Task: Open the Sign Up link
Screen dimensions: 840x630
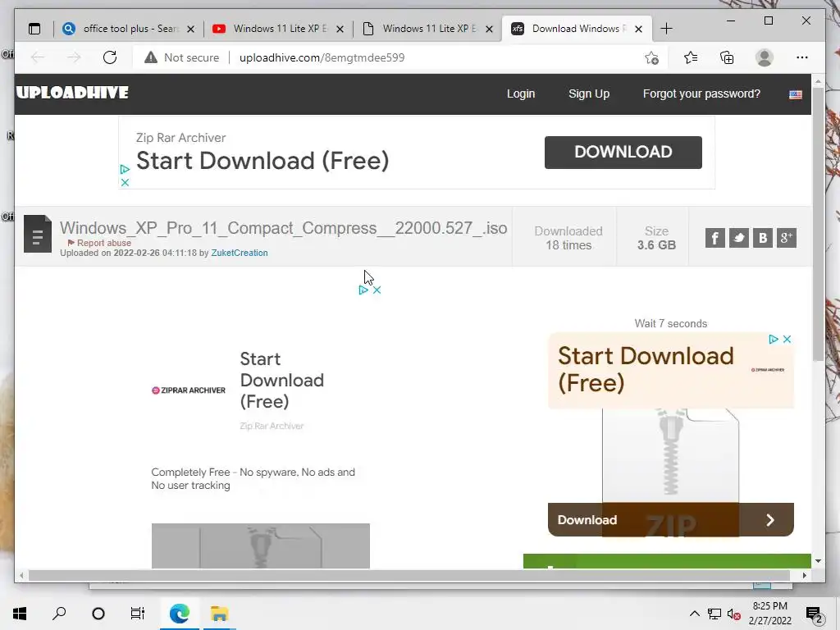Action: [589, 94]
